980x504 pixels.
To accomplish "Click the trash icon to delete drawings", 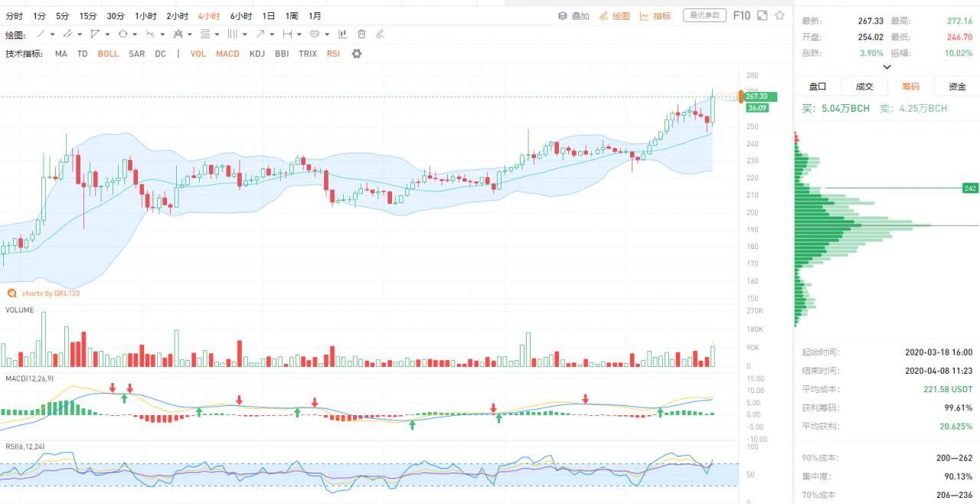I will click(x=361, y=34).
